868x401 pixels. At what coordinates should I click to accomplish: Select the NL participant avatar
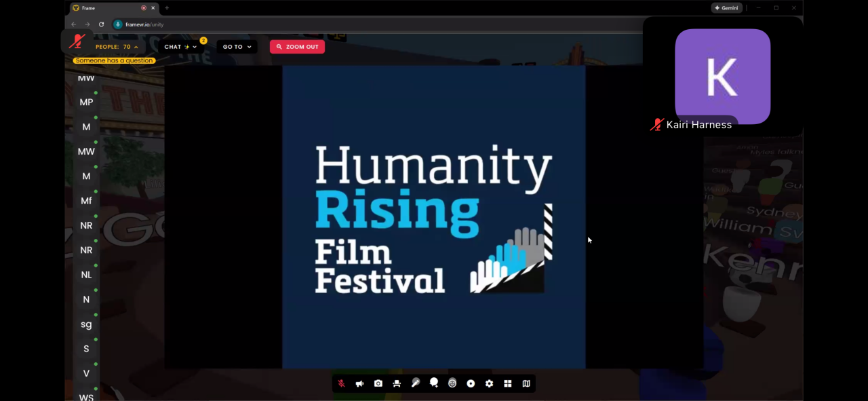pyautogui.click(x=86, y=275)
